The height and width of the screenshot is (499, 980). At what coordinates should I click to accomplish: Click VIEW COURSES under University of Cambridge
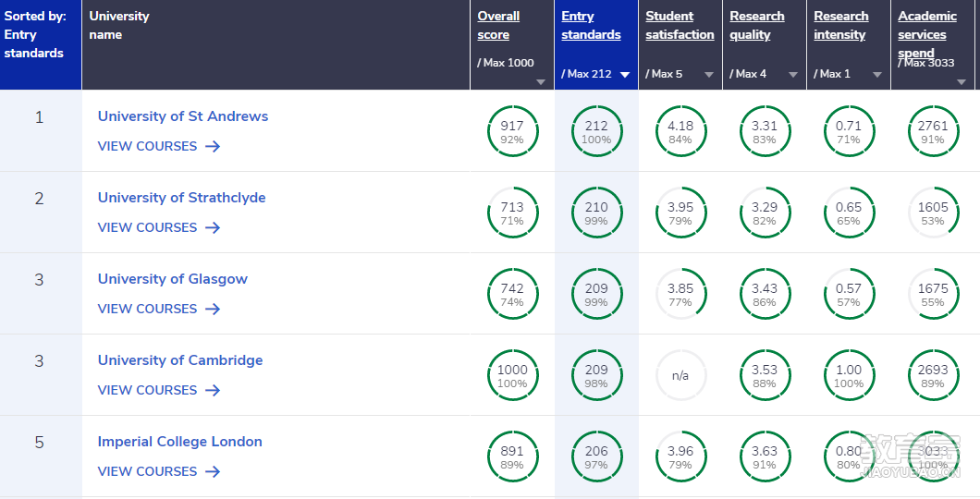click(x=147, y=390)
